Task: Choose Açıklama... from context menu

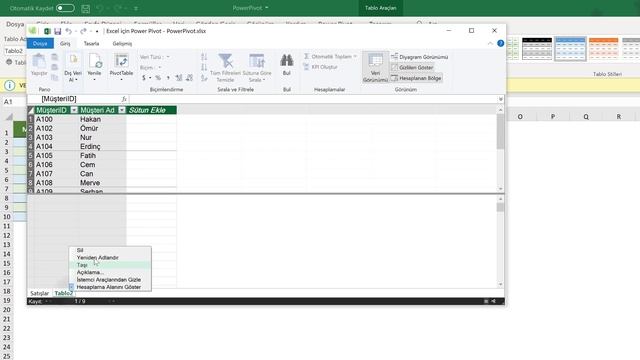Action: tap(110, 272)
